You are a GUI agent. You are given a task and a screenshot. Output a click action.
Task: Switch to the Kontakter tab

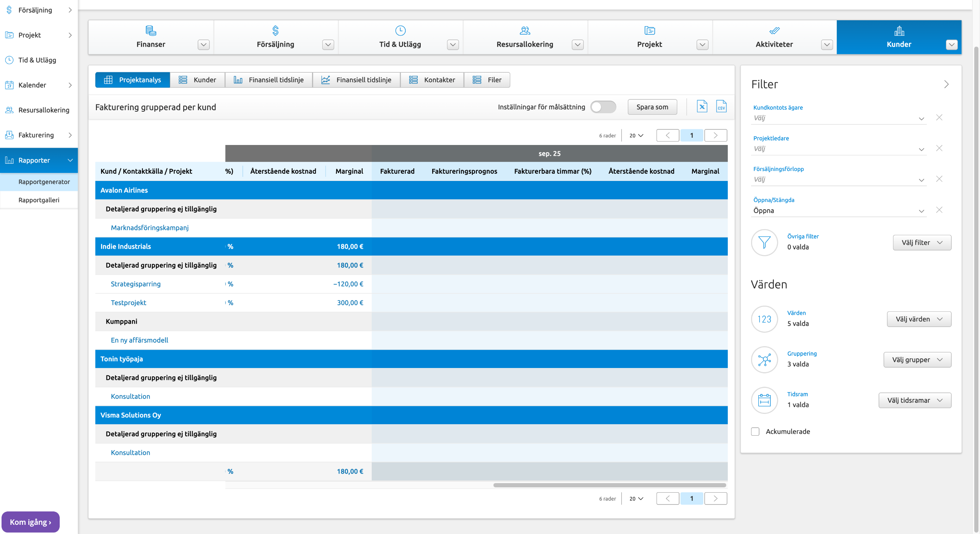pos(432,80)
